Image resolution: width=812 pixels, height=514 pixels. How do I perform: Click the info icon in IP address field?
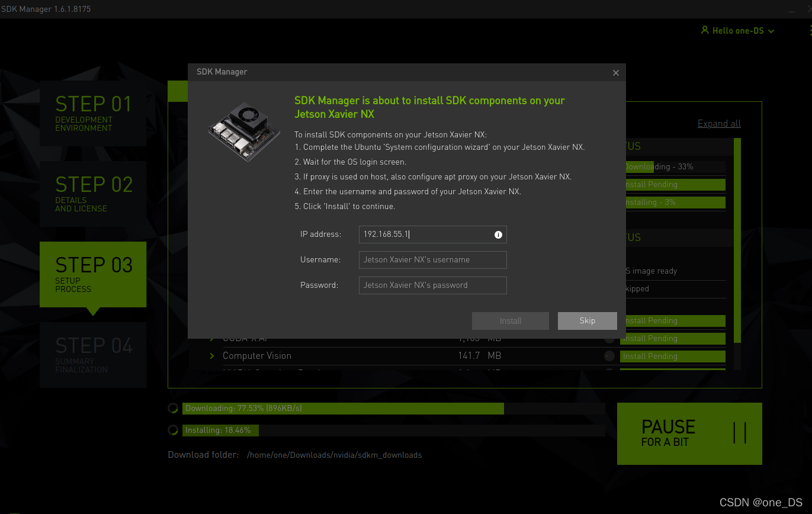pos(498,234)
